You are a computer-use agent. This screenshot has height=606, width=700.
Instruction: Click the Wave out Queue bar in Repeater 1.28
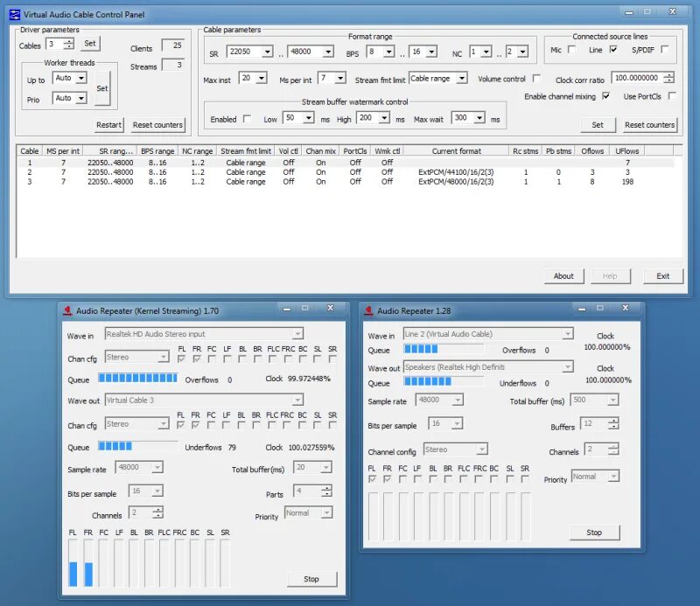[x=444, y=381]
